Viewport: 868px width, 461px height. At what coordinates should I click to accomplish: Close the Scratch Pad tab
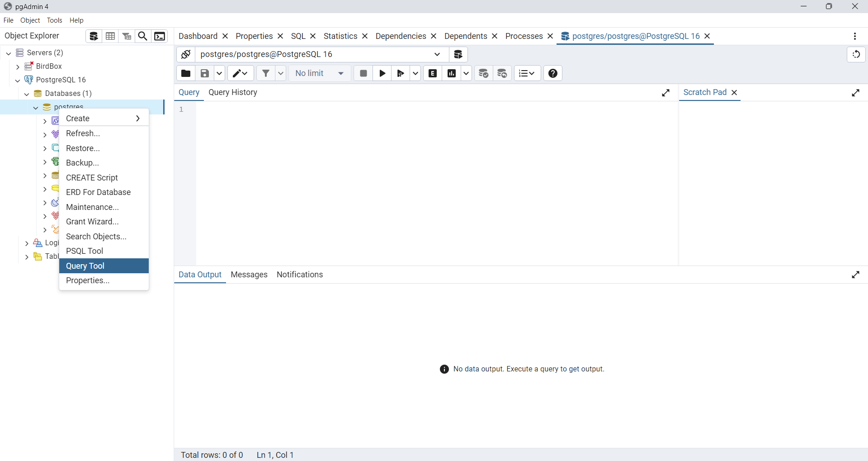click(x=735, y=93)
